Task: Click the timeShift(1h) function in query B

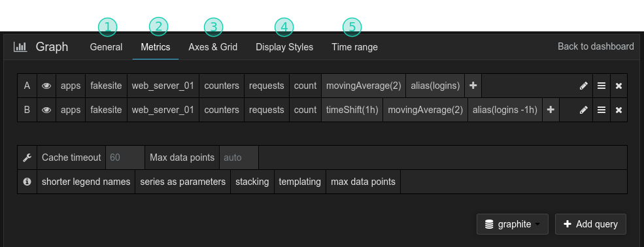Action: point(352,110)
